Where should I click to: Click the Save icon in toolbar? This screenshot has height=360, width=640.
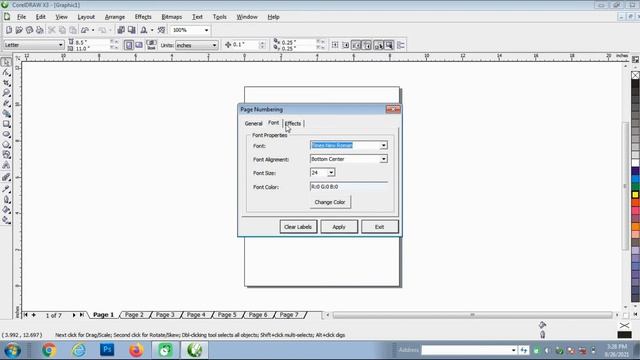pos(29,30)
